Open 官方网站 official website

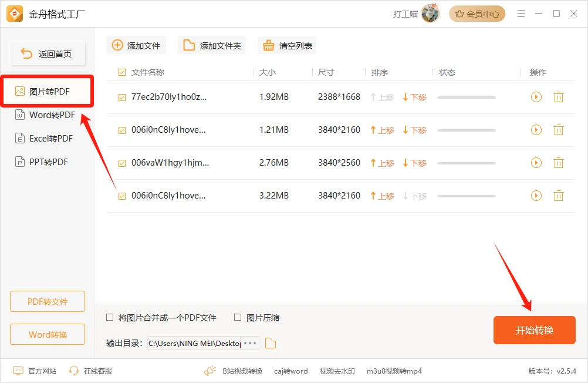pyautogui.click(x=35, y=371)
